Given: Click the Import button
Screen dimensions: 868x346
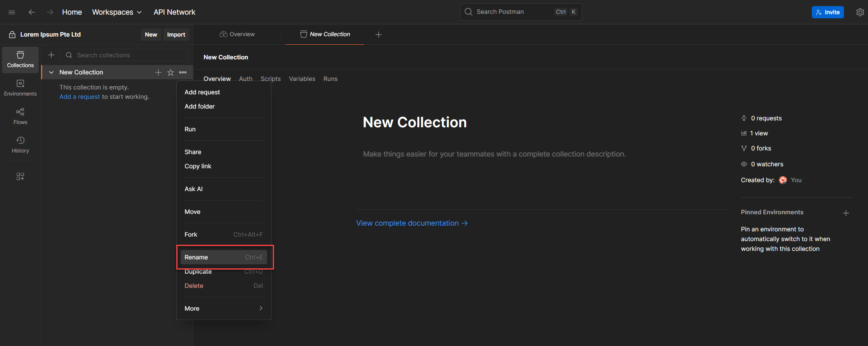Looking at the screenshot, I should click(x=176, y=35).
